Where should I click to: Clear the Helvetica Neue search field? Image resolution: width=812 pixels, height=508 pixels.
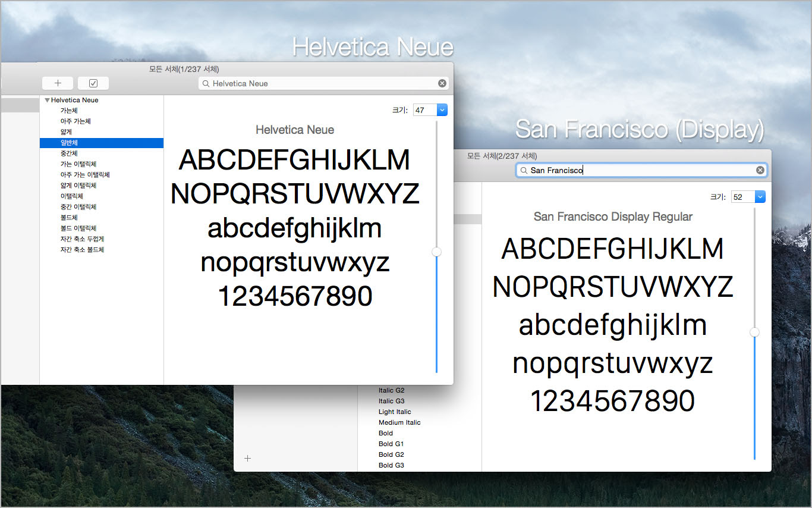(442, 83)
